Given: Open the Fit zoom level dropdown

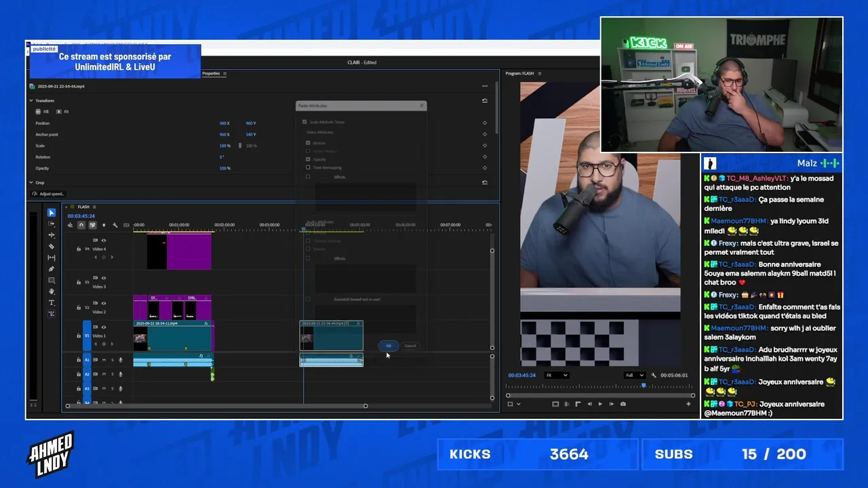Looking at the screenshot, I should point(556,375).
